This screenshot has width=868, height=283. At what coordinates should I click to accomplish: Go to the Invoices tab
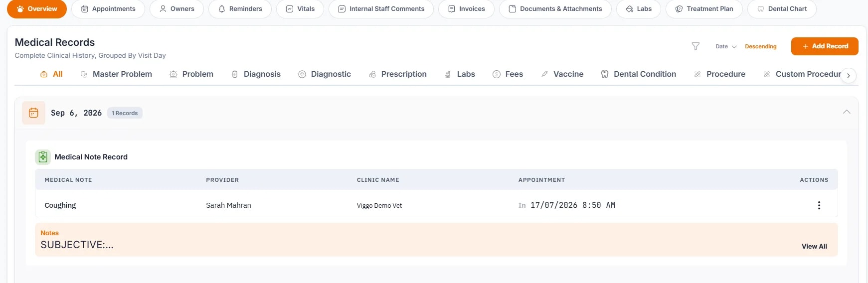[466, 9]
